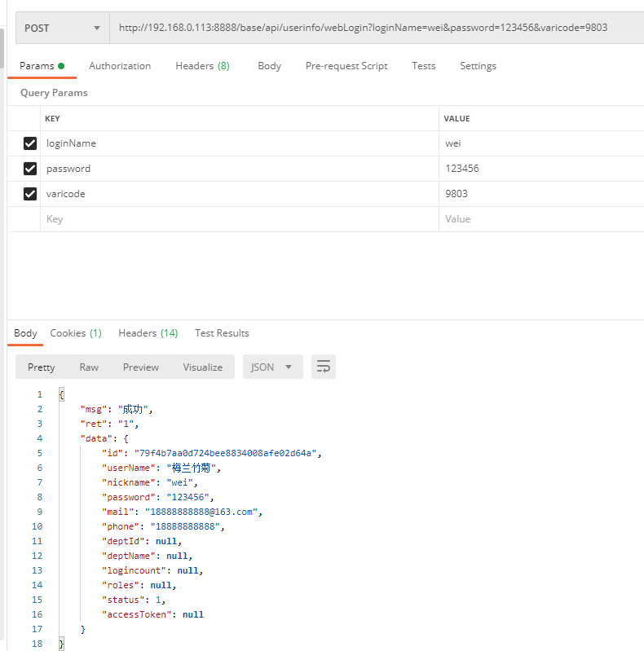
Task: Click the green Params indicator dot
Action: (61, 66)
